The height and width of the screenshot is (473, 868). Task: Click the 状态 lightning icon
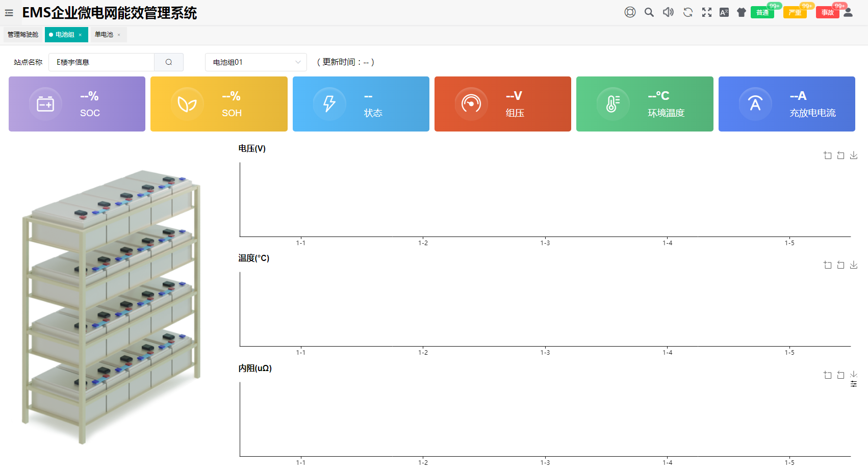pos(329,104)
